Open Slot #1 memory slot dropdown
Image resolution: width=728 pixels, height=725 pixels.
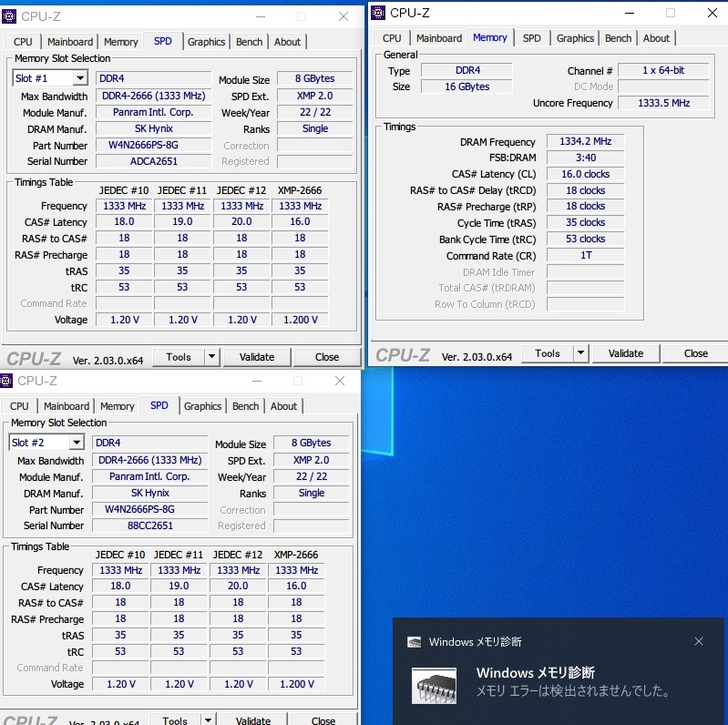80,78
